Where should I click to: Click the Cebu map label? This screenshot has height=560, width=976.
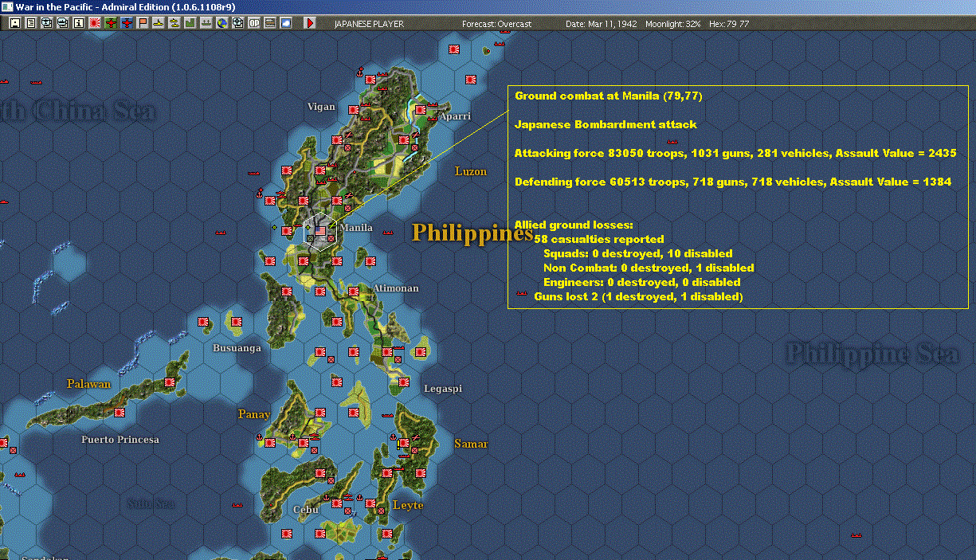[306, 510]
